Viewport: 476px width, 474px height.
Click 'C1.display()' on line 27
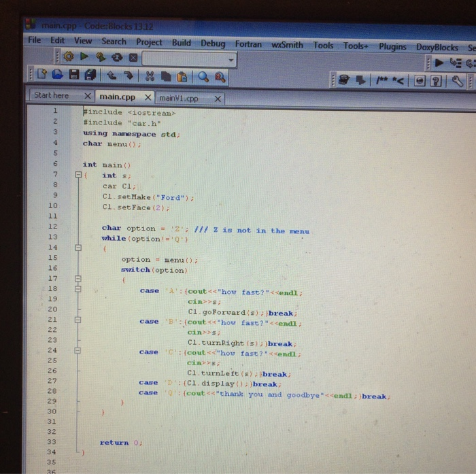pyautogui.click(x=214, y=384)
